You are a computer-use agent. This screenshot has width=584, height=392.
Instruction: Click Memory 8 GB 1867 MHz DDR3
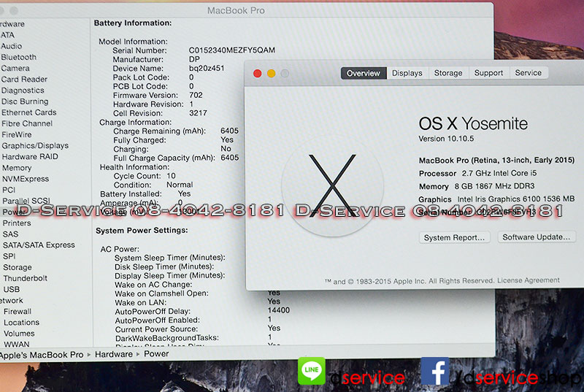pyautogui.click(x=477, y=186)
